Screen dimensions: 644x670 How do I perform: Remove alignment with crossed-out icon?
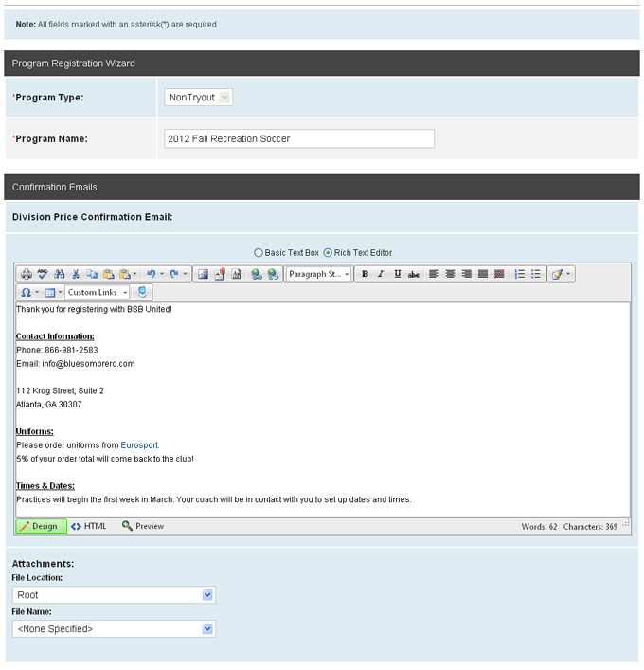click(x=499, y=274)
